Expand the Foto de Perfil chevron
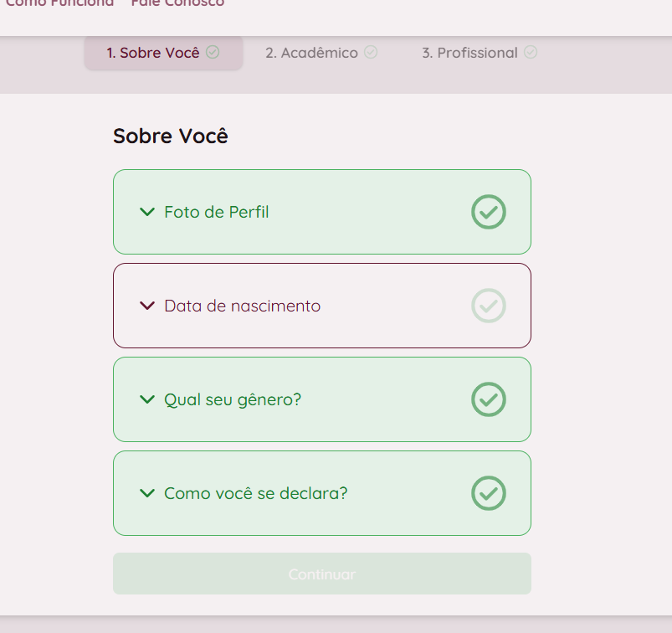 (147, 212)
